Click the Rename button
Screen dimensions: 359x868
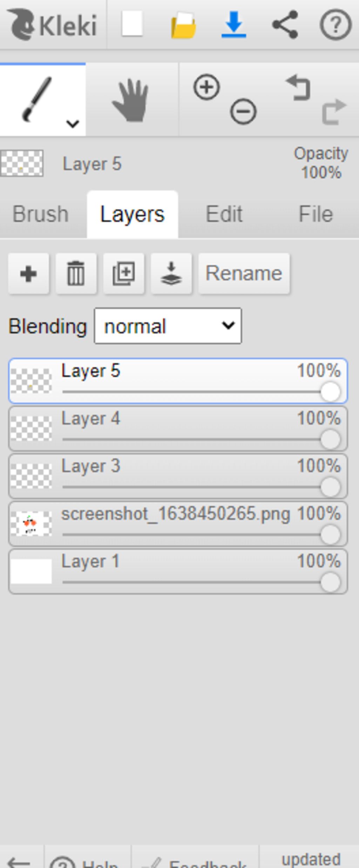pyautogui.click(x=244, y=274)
